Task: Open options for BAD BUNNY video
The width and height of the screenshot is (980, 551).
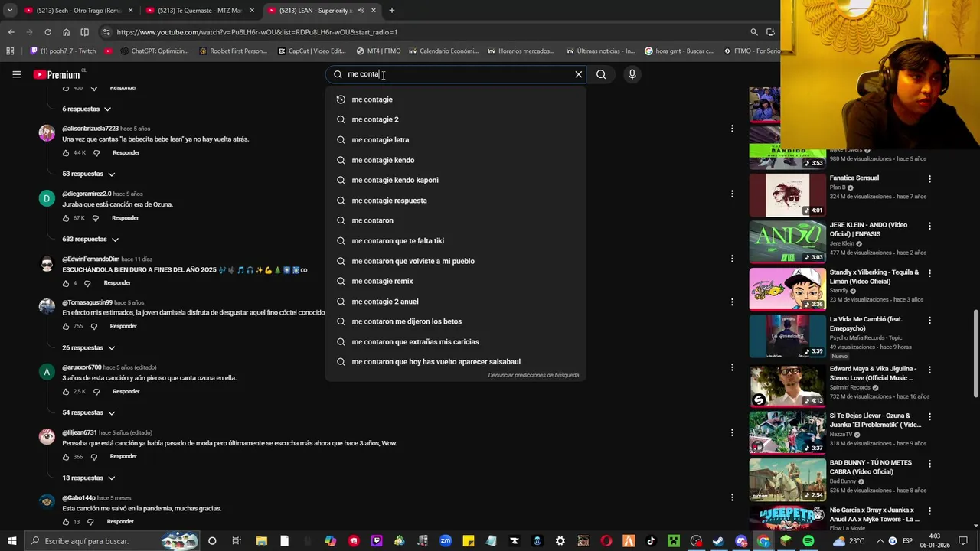Action: (x=929, y=464)
